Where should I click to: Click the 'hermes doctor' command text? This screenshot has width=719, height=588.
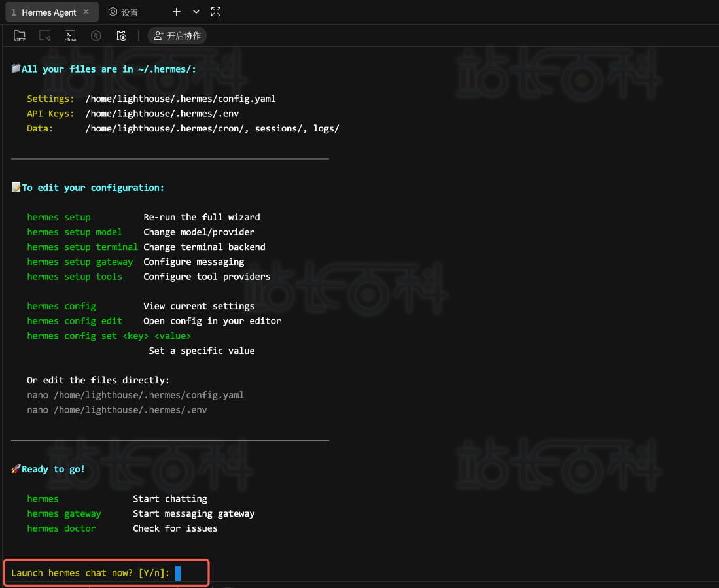tap(61, 528)
